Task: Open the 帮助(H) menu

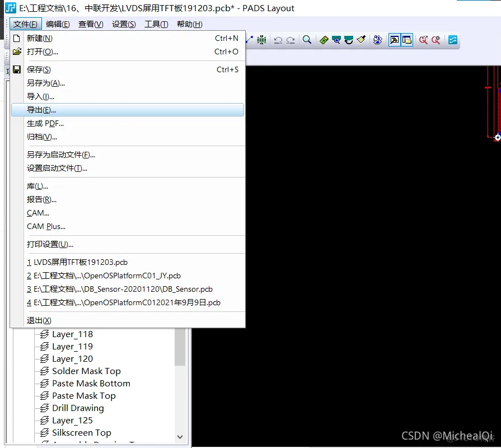Action: tap(189, 24)
